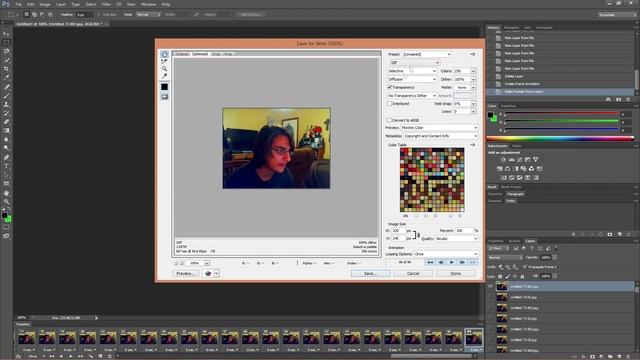Switch to the History panel tab
This screenshot has height=360, width=640.
click(x=493, y=28)
